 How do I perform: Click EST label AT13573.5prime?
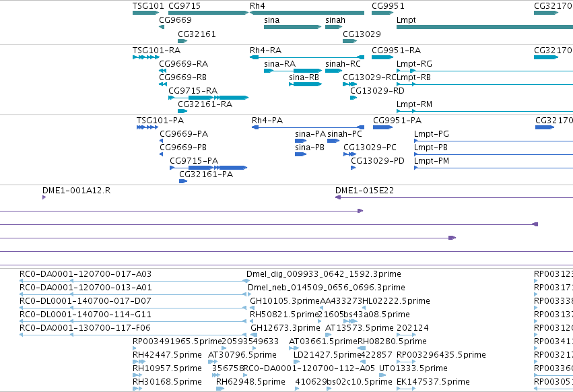360,327
